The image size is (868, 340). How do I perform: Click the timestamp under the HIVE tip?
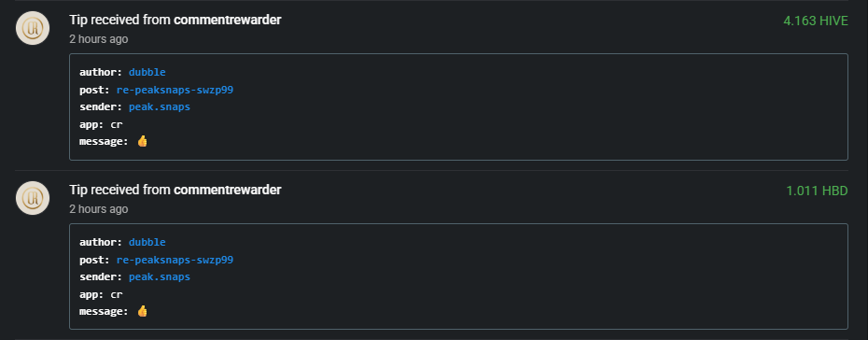click(x=99, y=39)
